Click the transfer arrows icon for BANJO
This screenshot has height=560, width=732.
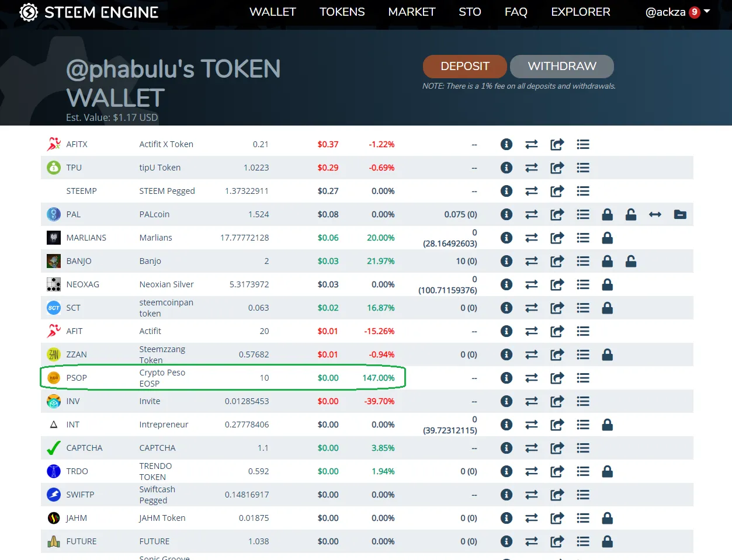[532, 261]
